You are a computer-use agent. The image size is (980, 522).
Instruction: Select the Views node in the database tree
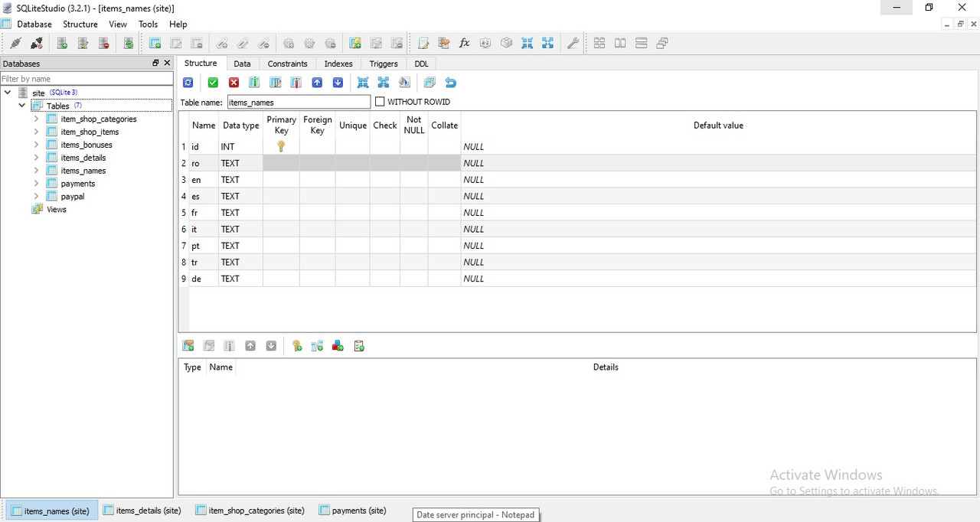pos(56,210)
